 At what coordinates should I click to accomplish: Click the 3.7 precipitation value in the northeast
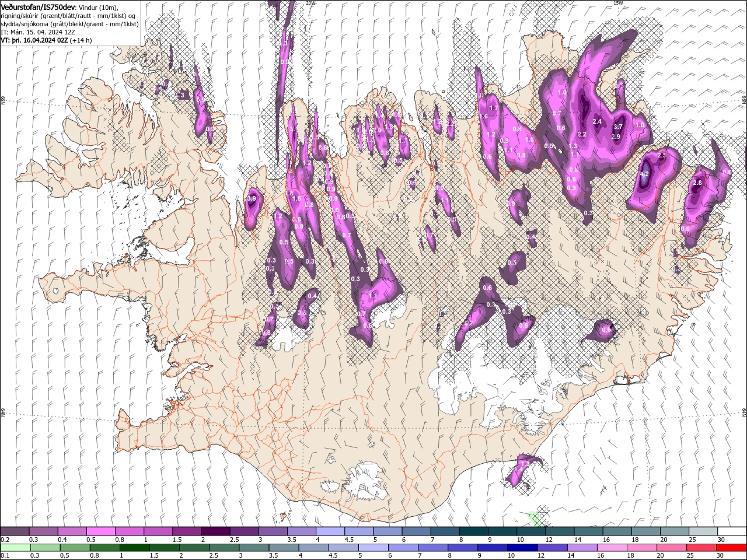point(619,127)
